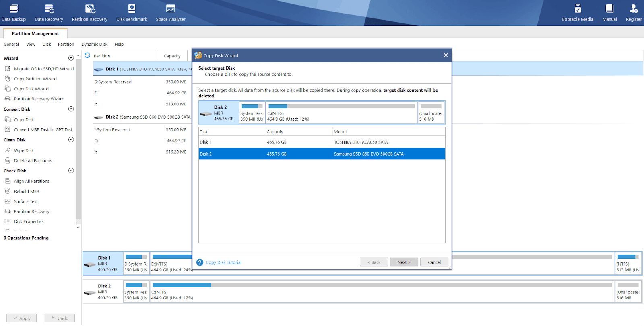Close the Copy Disk Wizard dialog

click(x=446, y=55)
